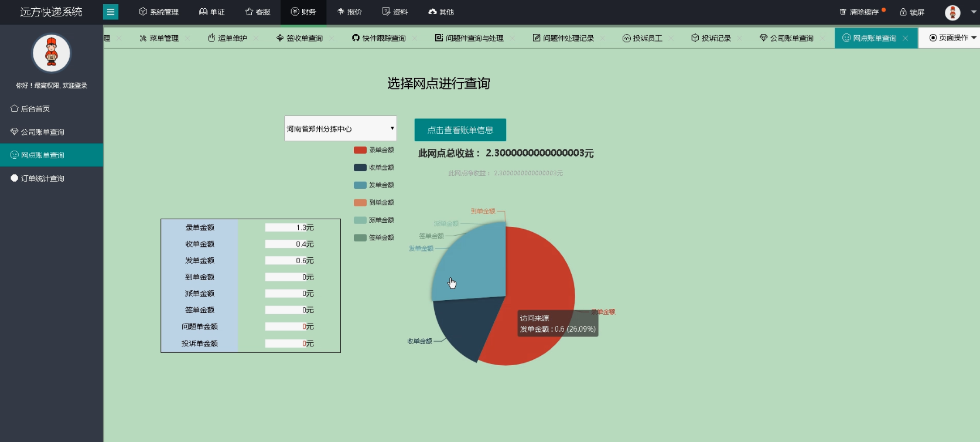Click the 到单金额 label beside the pie
Screen dimensions: 980x442
click(483, 211)
